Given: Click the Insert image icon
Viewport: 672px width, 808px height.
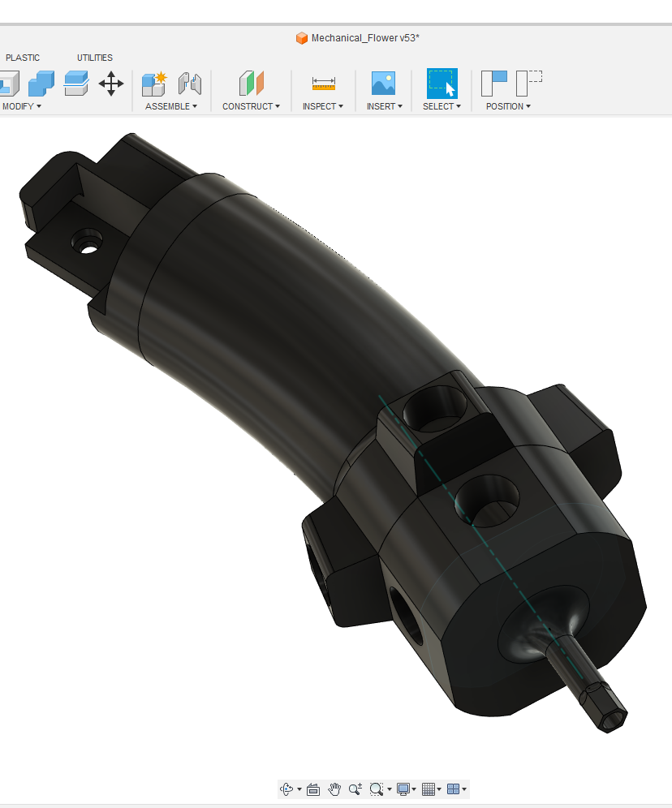Looking at the screenshot, I should 383,83.
